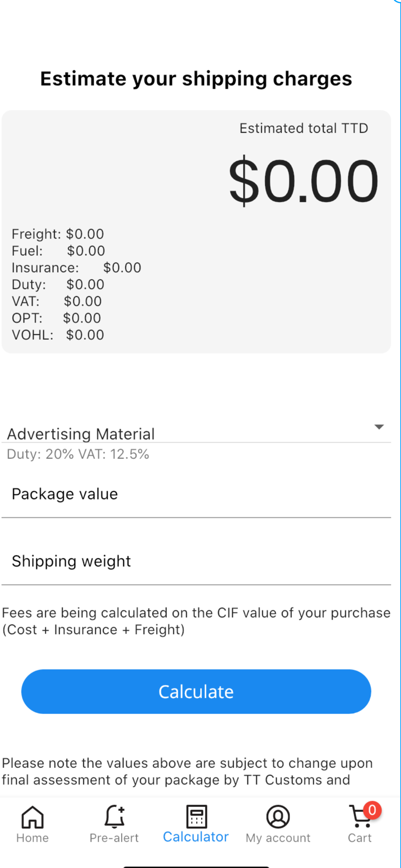This screenshot has height=868, width=401.
Task: Tap the Home house icon
Action: coord(33,817)
